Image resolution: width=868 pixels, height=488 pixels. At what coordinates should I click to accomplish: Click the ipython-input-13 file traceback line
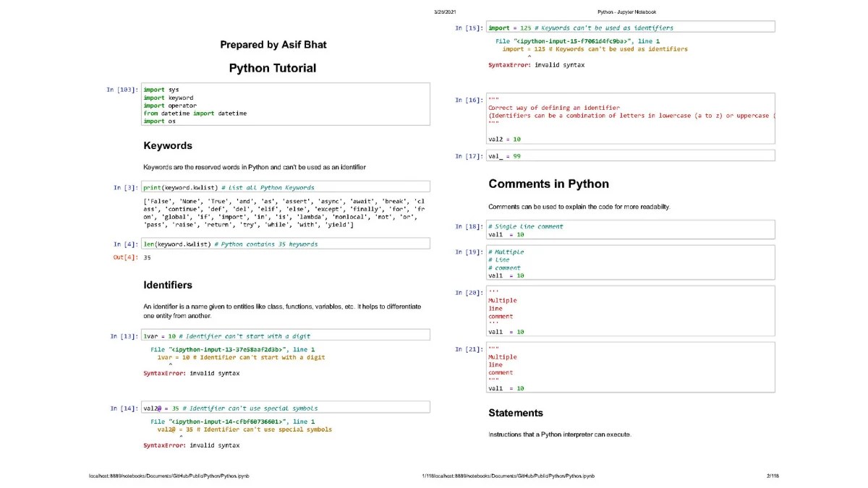[x=232, y=349]
